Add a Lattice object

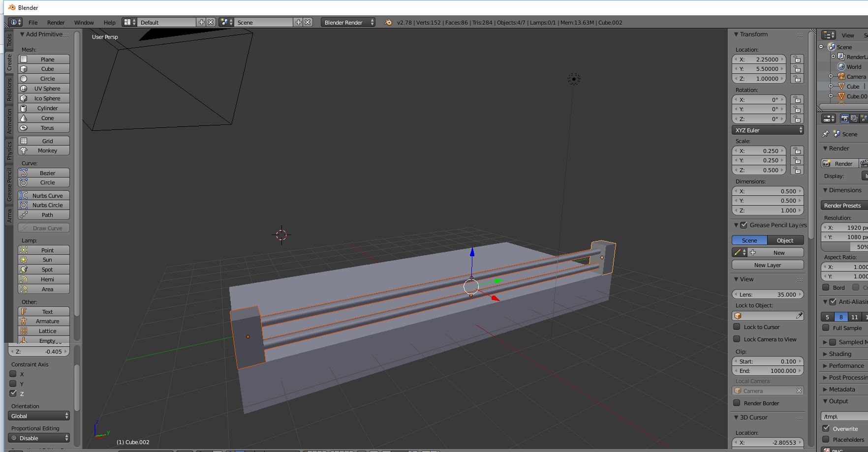pos(44,331)
